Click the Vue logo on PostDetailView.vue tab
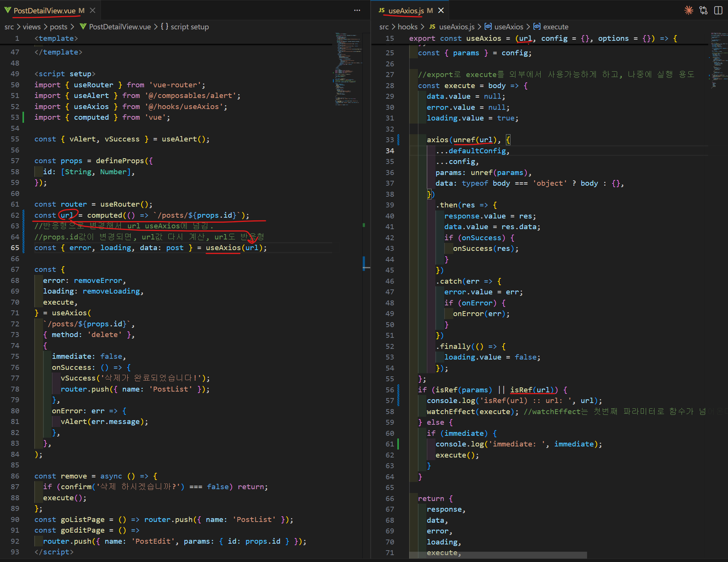This screenshot has width=728, height=562. pyautogui.click(x=8, y=10)
